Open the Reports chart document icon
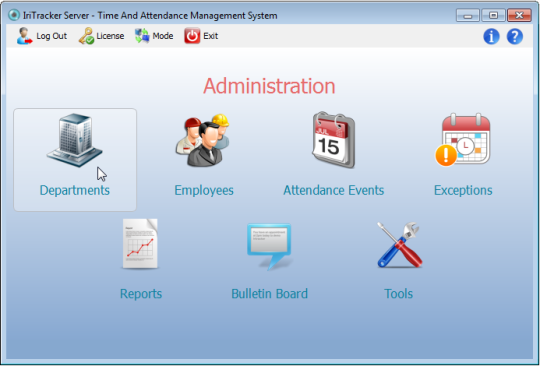The image size is (540, 366). click(140, 244)
